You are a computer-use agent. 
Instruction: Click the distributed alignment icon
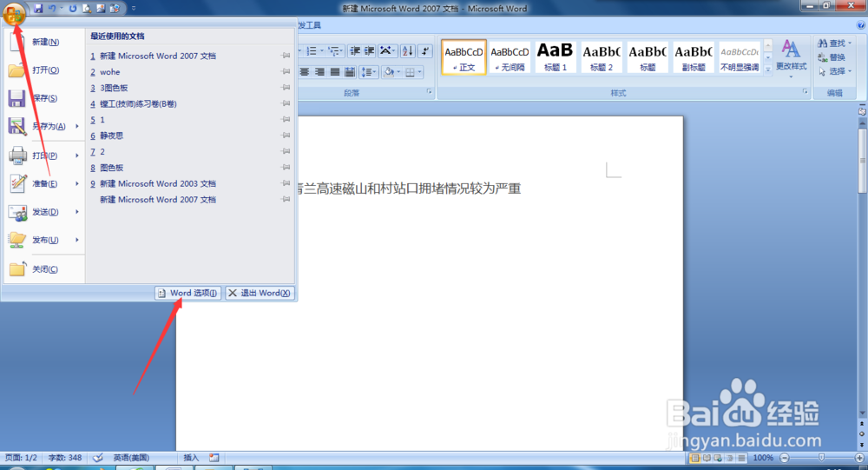pyautogui.click(x=350, y=72)
